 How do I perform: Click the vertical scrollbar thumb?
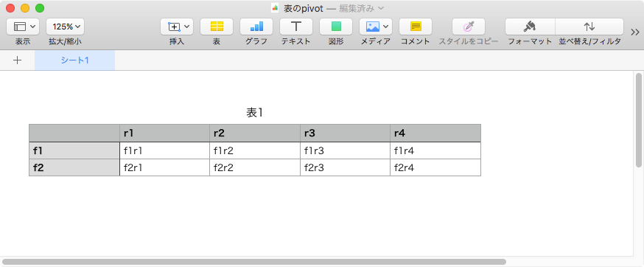639,120
